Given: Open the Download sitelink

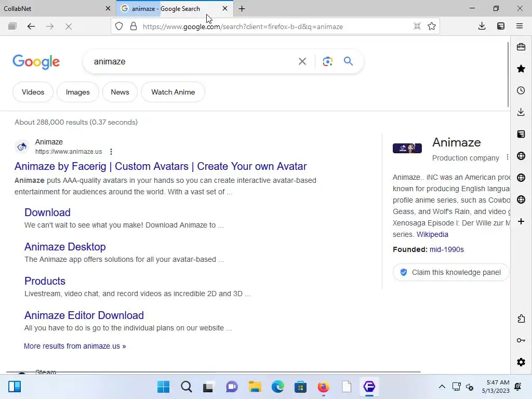Looking at the screenshot, I should (47, 212).
